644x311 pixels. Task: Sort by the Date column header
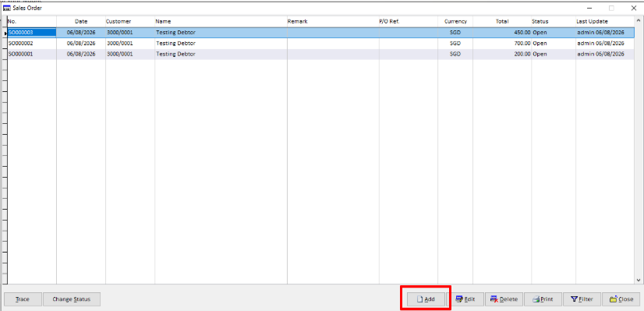coord(81,21)
